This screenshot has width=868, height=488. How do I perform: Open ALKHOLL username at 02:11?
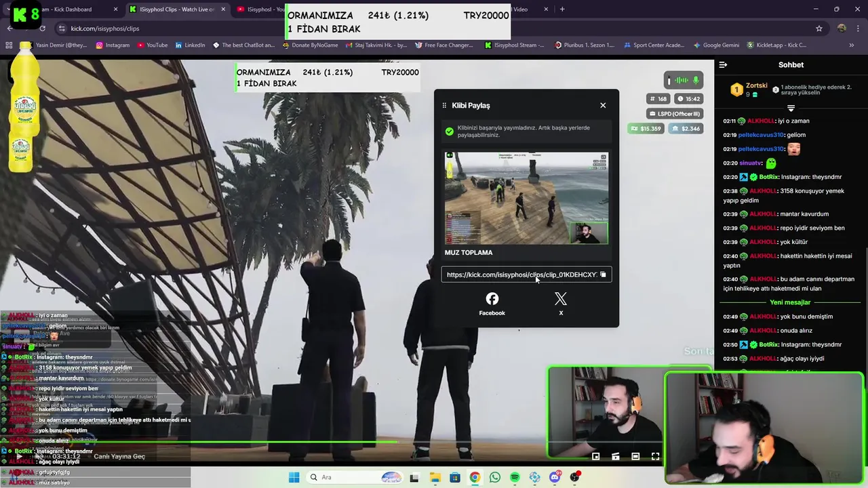(x=762, y=121)
